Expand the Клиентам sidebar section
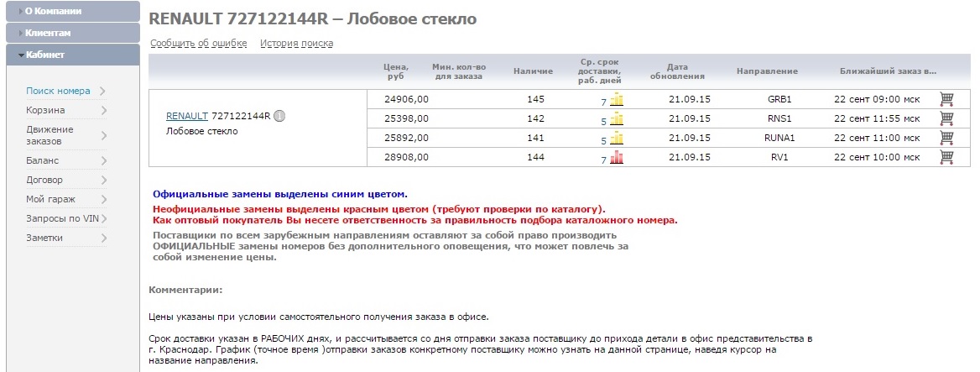Screen dimensions: 980x372 point(72,33)
